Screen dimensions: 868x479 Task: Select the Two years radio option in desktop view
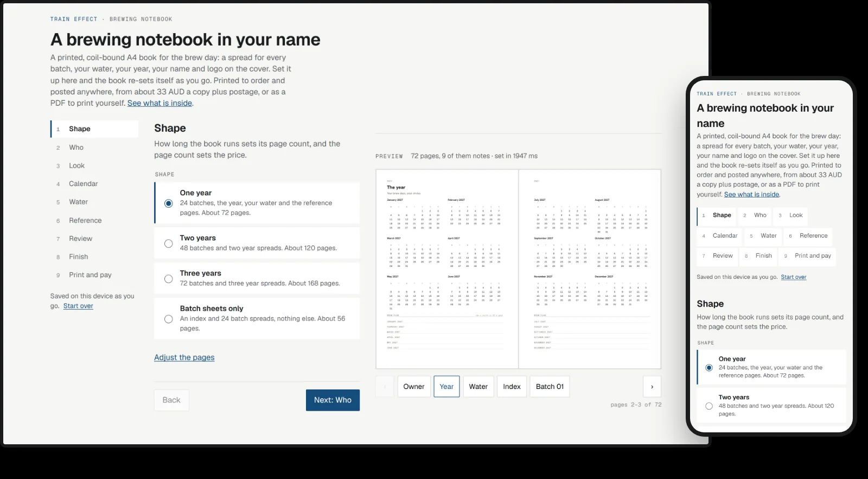(x=169, y=244)
